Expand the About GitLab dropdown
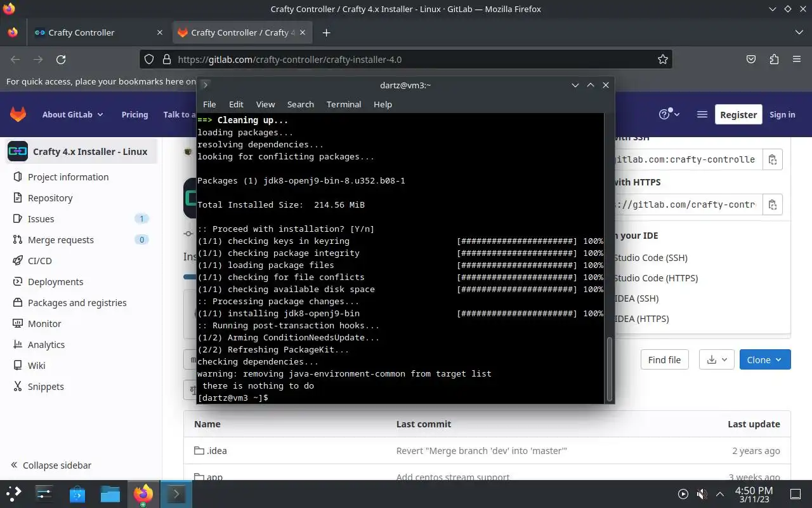Screen dimensions: 812x508 tap(72, 114)
